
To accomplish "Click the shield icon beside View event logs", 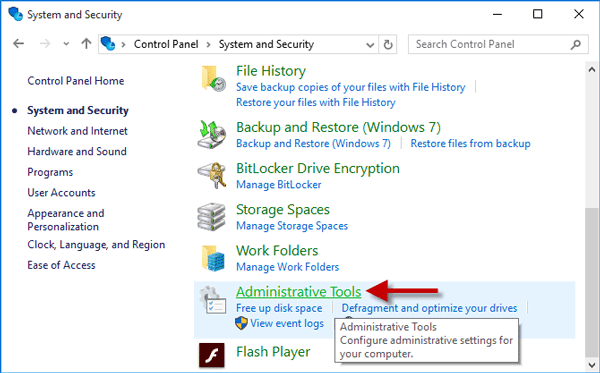I will (241, 323).
